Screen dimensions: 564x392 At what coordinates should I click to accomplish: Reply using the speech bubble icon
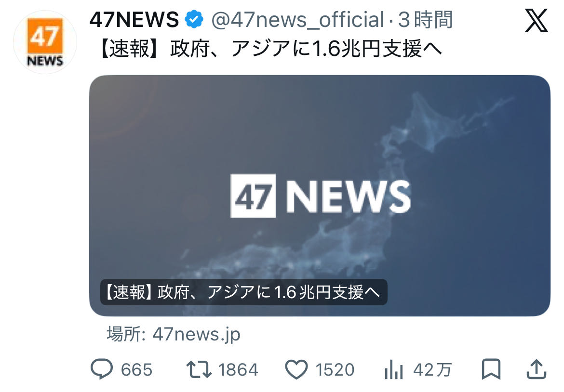[x=102, y=369]
